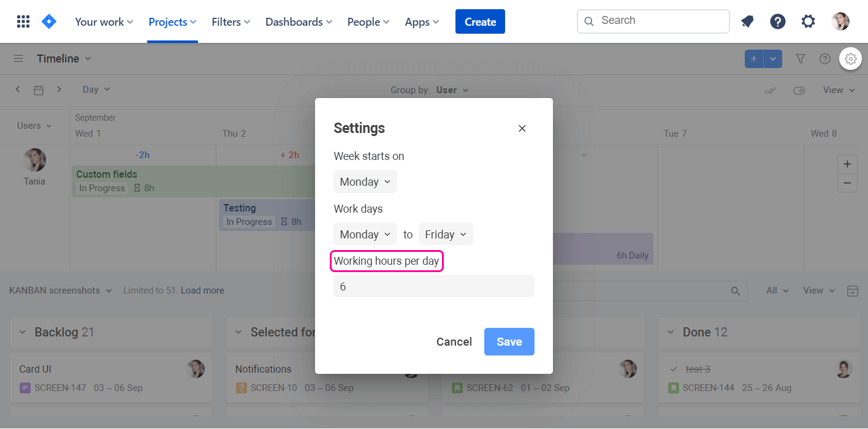Image resolution: width=868 pixels, height=429 pixels.
Task: Open the notifications bell icon
Action: [747, 22]
